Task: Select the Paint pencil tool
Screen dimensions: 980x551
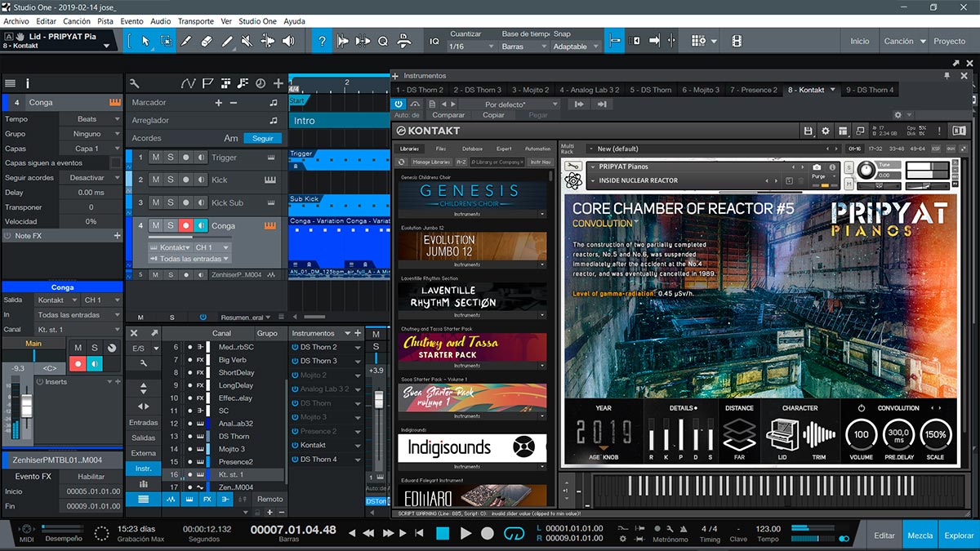Action: pos(227,41)
